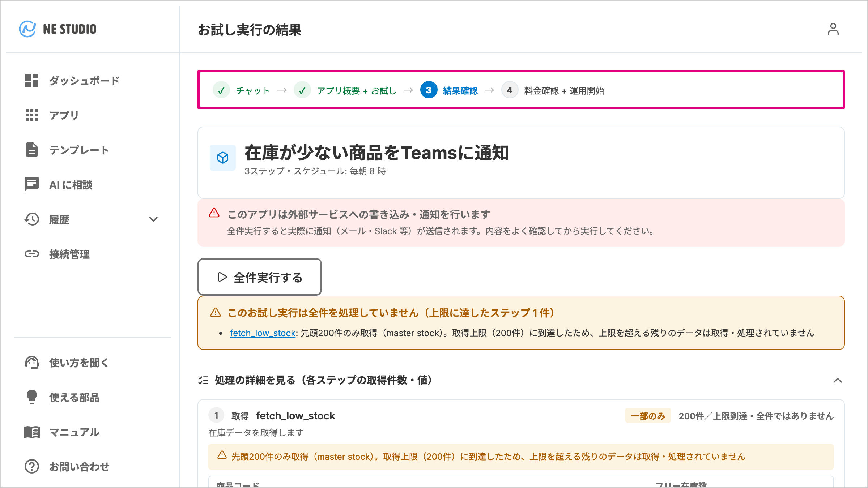The height and width of the screenshot is (488, 868).
Task: Click the step 1 fetch_low_stock heading
Action: coord(295,416)
